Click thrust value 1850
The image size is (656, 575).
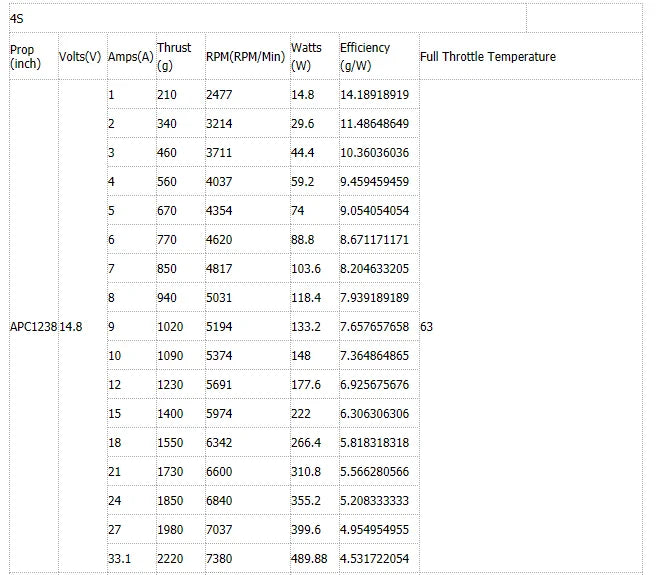coord(170,500)
